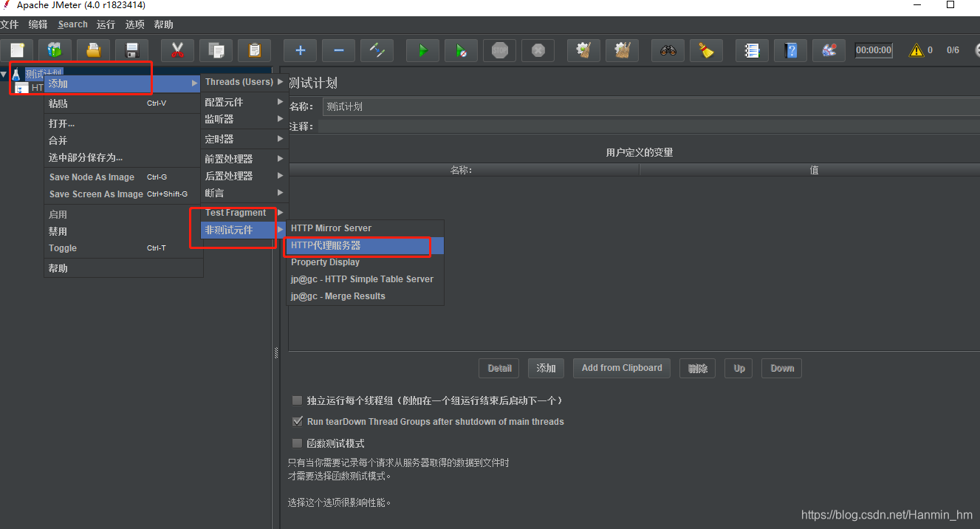Open 非测试元件 submenu entry

244,230
